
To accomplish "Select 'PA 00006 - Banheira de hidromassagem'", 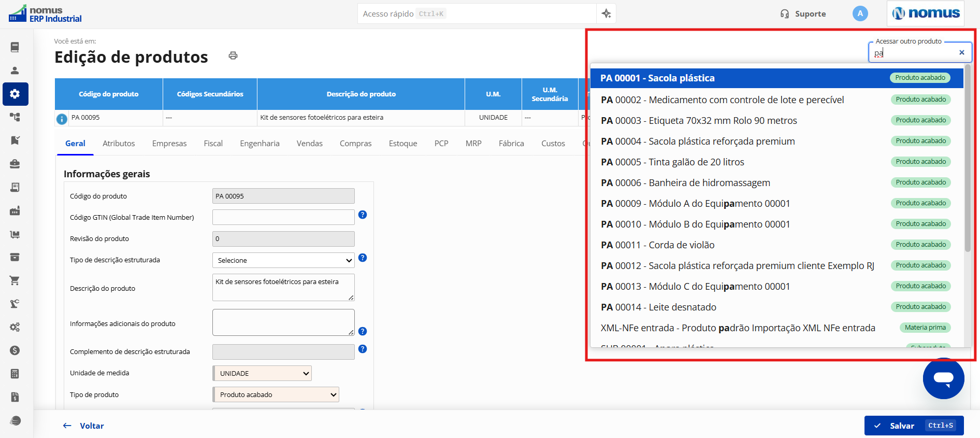I will [x=777, y=182].
